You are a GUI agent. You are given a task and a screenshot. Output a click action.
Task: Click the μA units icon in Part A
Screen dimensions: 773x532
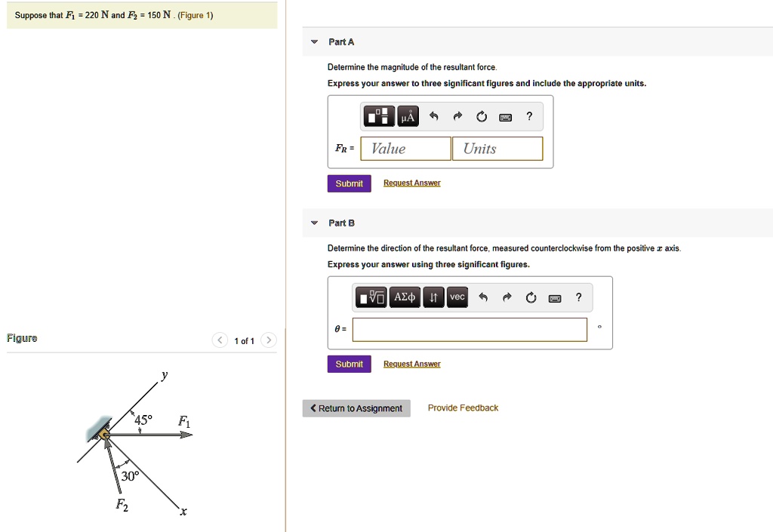coord(406,116)
